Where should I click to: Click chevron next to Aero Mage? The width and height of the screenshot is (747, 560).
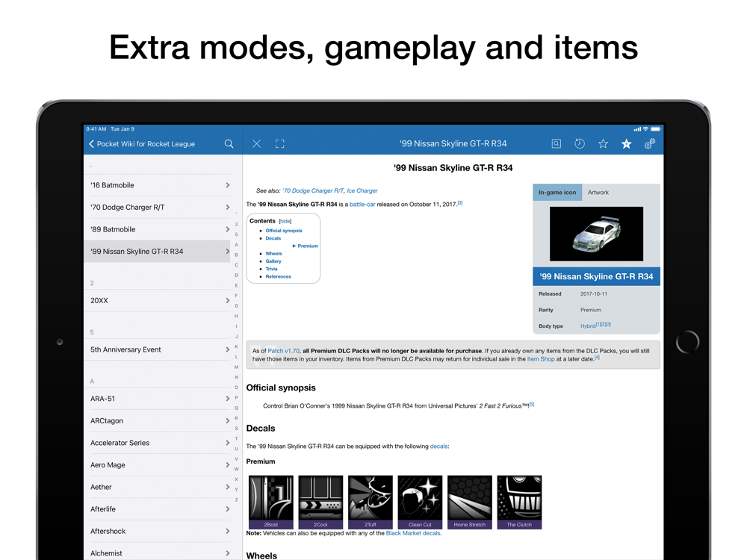(228, 464)
